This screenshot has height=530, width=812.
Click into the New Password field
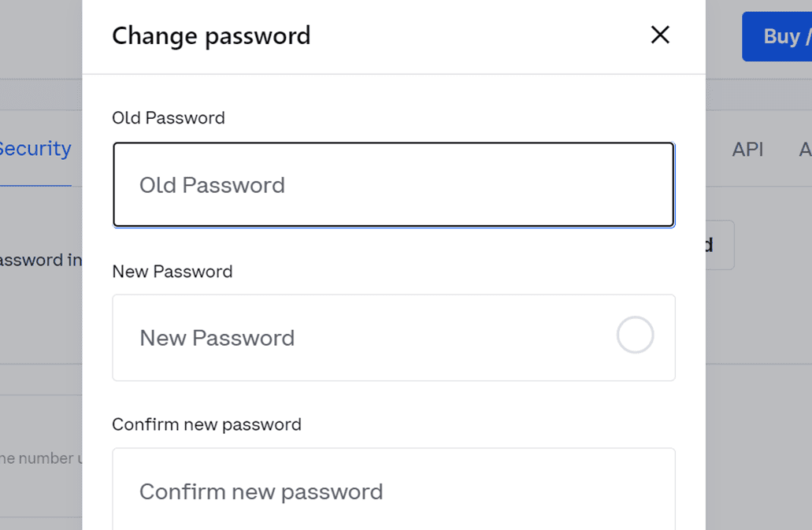click(362, 338)
